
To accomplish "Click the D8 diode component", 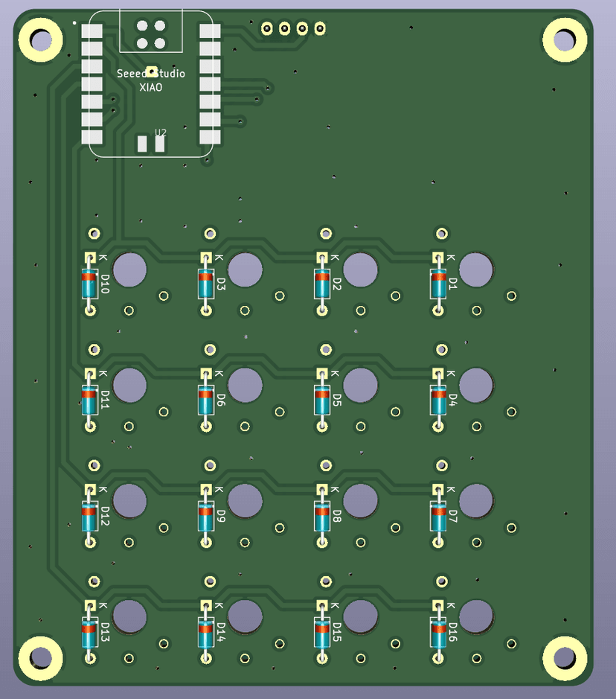I will 322,517.
